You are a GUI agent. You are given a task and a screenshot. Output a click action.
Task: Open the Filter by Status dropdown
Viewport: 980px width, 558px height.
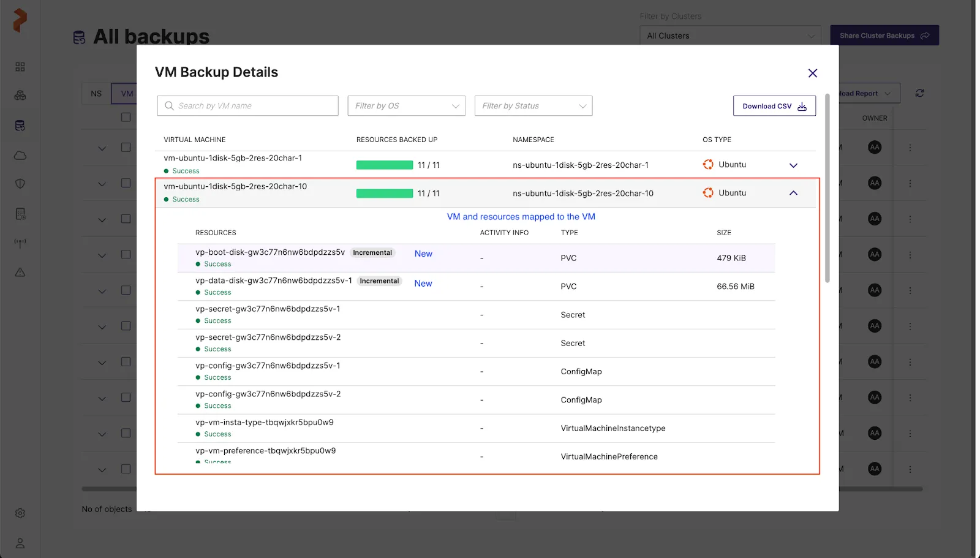click(533, 106)
